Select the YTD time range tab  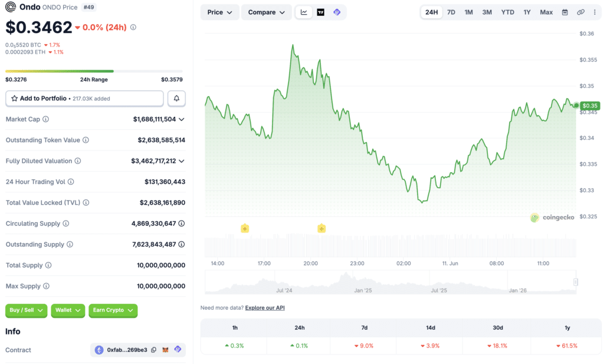point(508,12)
